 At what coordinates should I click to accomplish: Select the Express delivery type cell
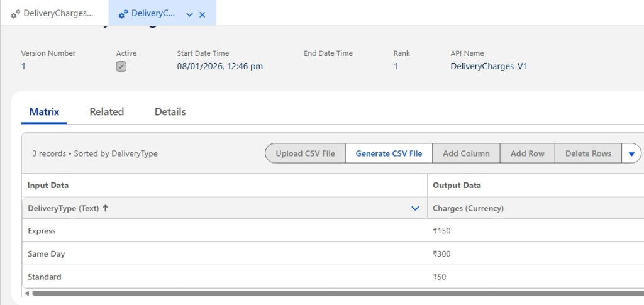click(42, 231)
